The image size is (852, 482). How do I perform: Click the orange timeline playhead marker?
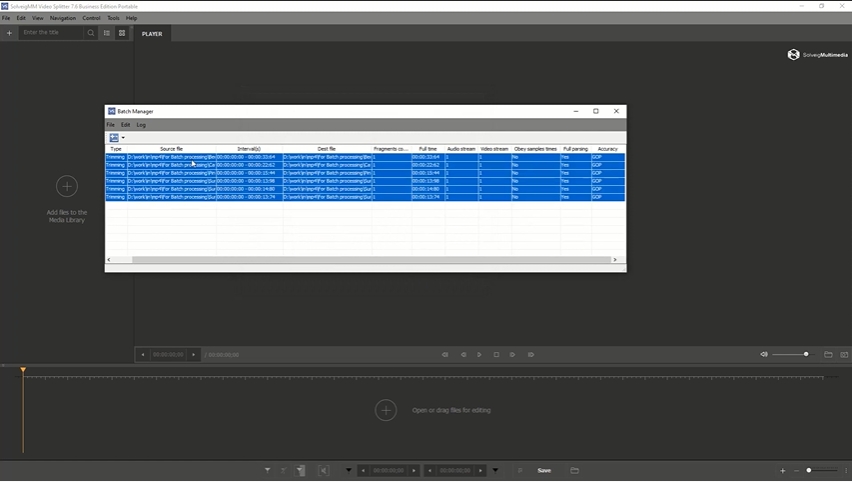[x=23, y=370]
